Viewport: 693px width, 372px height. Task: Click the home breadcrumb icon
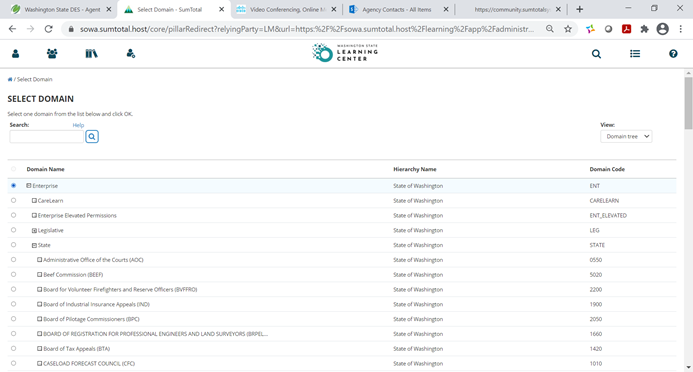[10, 80]
